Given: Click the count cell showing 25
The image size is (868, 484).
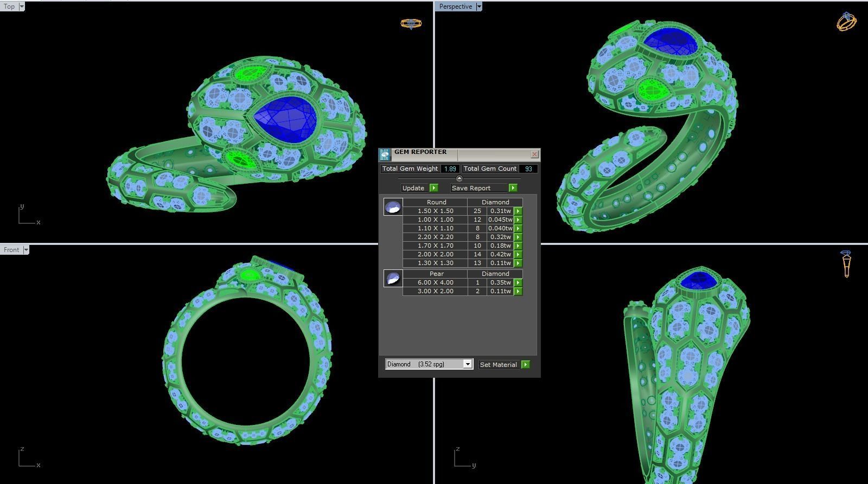Looking at the screenshot, I should point(477,211).
